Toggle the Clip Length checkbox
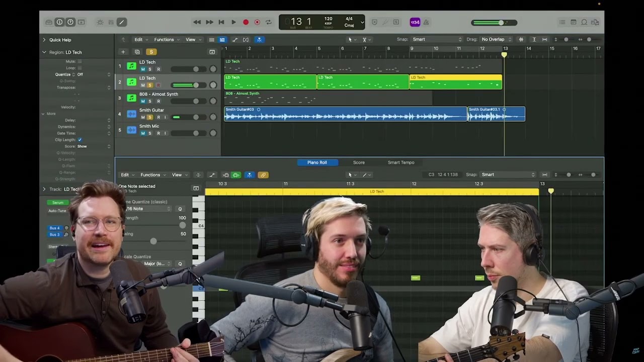644x362 pixels. 79,140
